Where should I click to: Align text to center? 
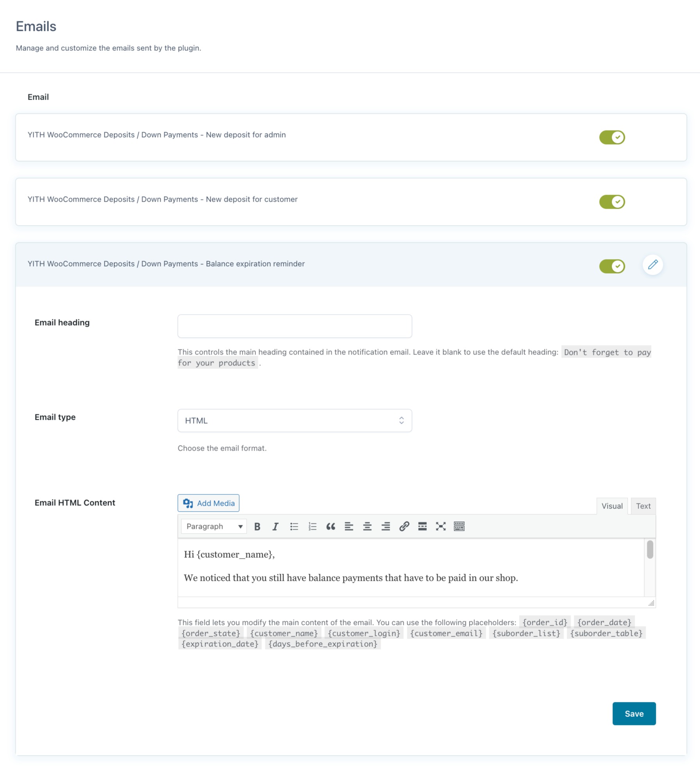367,526
